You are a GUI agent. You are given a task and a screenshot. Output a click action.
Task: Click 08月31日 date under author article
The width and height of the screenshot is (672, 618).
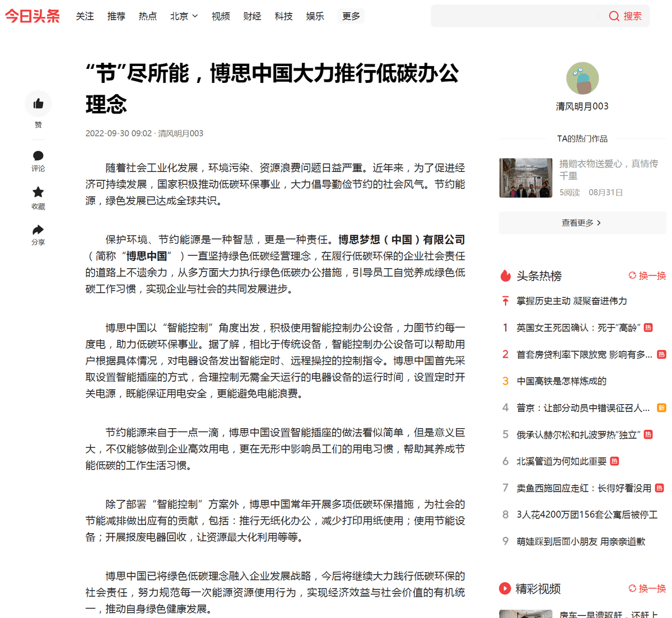coord(606,193)
